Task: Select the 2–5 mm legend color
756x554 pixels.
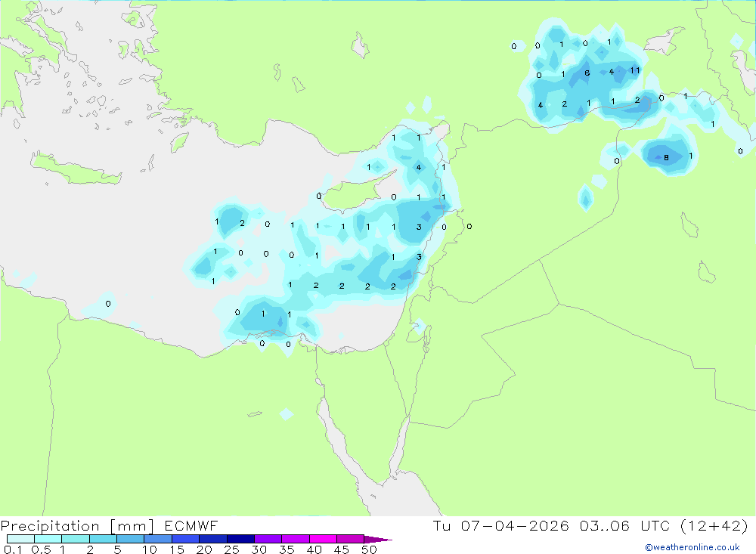Action: 103,539
